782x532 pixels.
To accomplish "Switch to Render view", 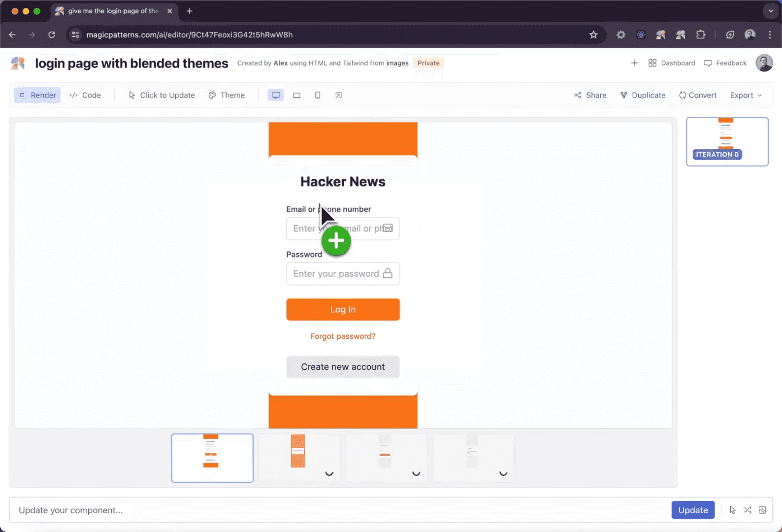I will click(x=37, y=95).
